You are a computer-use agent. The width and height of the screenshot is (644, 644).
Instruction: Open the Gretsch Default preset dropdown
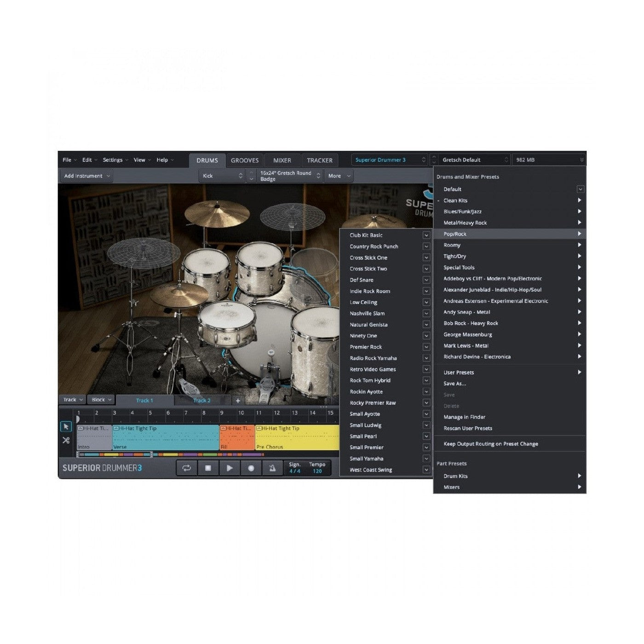coord(474,160)
